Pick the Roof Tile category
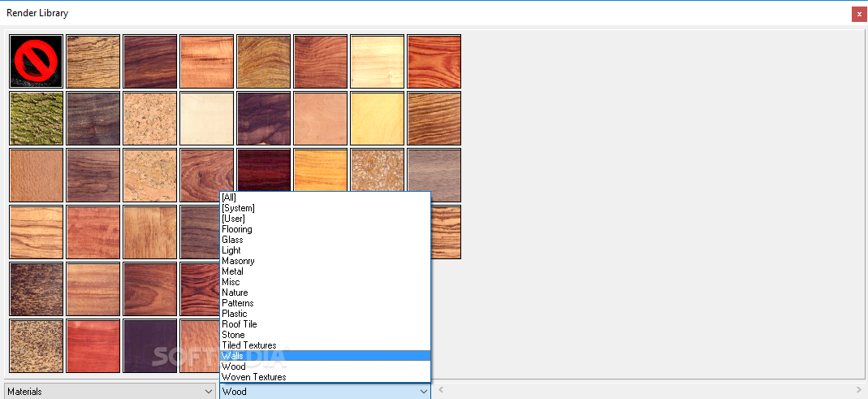 (x=325, y=323)
